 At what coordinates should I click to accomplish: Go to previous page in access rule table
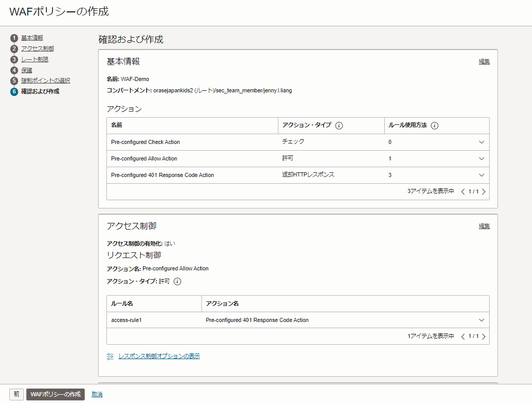click(x=463, y=336)
